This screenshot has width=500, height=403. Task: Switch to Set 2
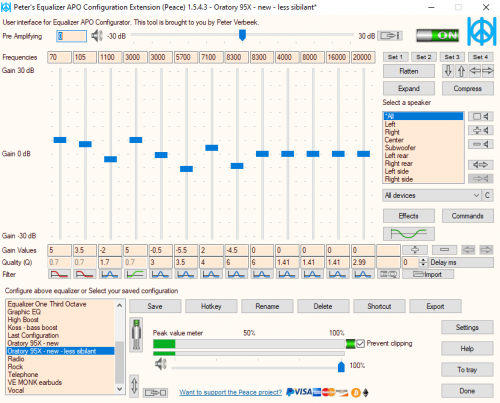424,57
